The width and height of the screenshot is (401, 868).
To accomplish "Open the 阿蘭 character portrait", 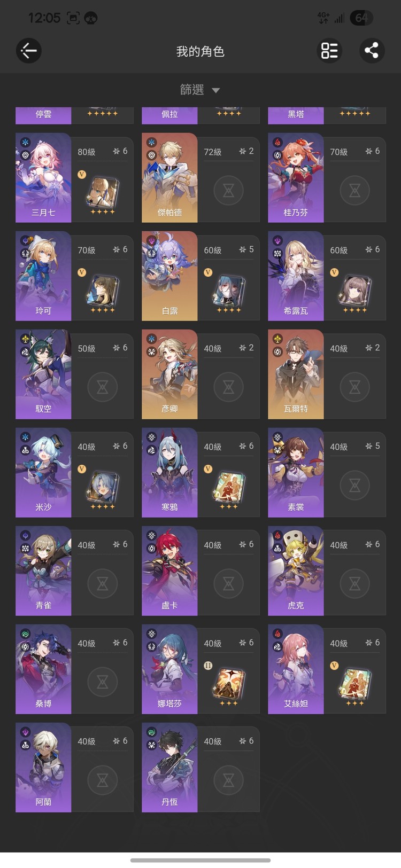I will pyautogui.click(x=43, y=768).
